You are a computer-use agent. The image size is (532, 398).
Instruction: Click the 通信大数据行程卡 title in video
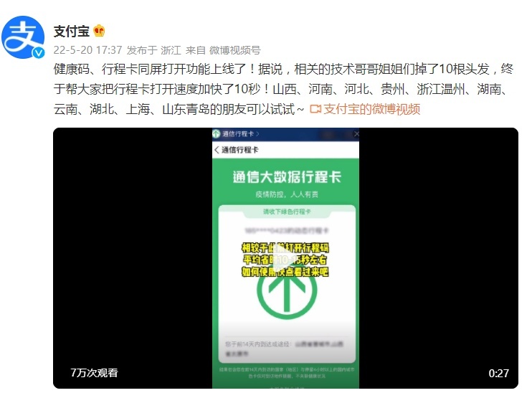pos(287,177)
